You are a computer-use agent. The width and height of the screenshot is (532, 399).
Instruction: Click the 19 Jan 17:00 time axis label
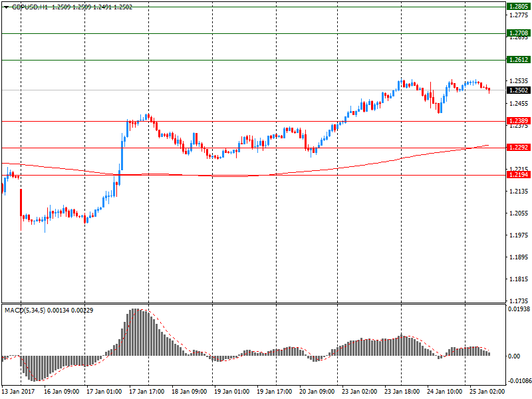[275, 392]
